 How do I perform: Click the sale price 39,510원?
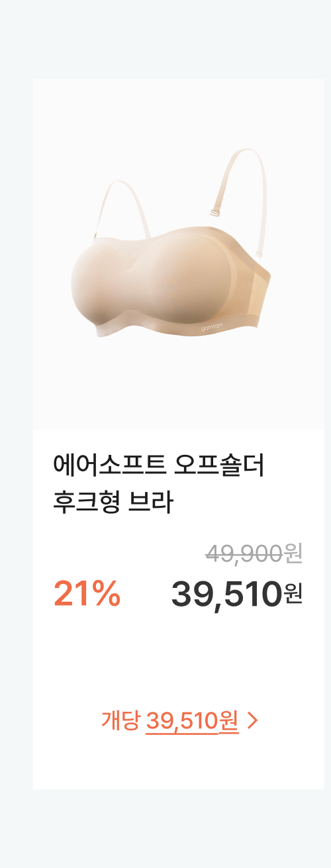(x=237, y=593)
